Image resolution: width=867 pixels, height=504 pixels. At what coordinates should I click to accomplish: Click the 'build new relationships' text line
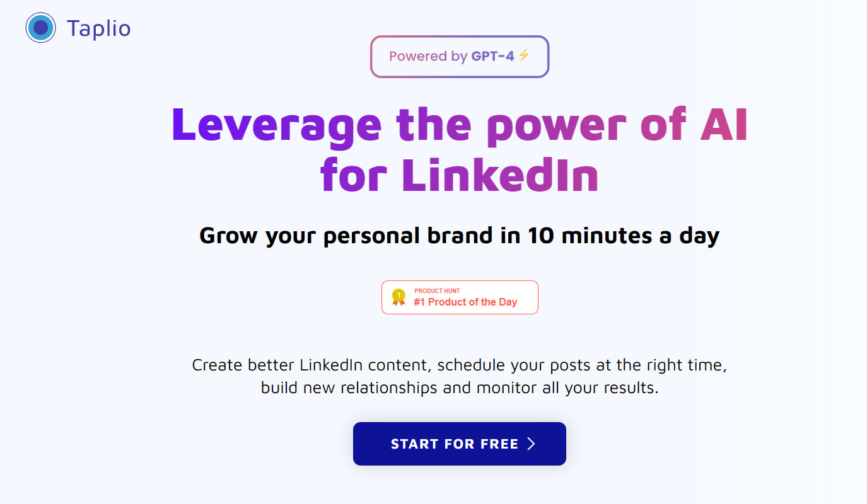click(x=460, y=387)
